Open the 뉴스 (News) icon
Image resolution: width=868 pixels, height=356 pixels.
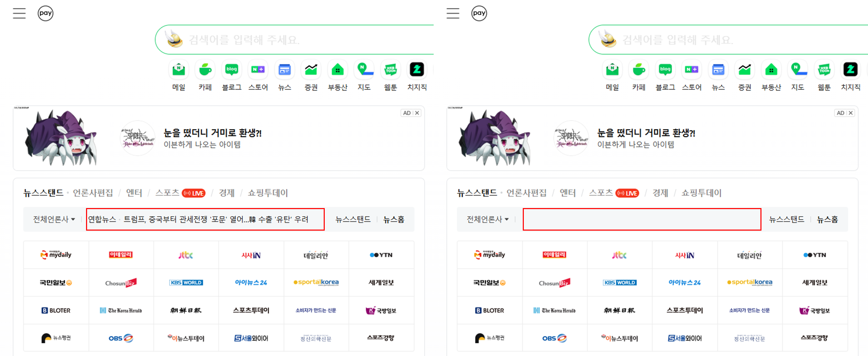(x=284, y=69)
